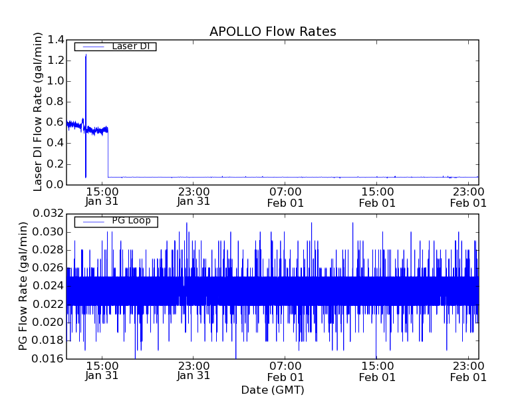532x399 pixels.
Task: Click the Laser DI Flow Rate y-axis label
Action: [38, 112]
